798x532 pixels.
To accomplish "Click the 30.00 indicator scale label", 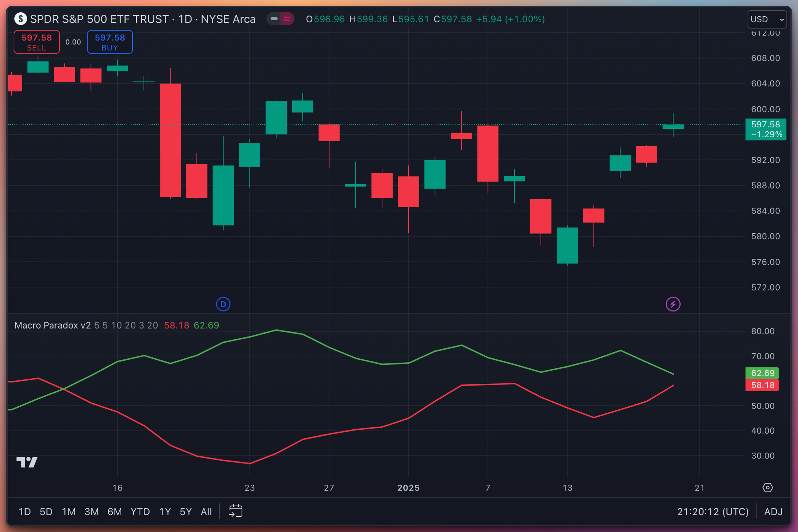I will click(763, 456).
